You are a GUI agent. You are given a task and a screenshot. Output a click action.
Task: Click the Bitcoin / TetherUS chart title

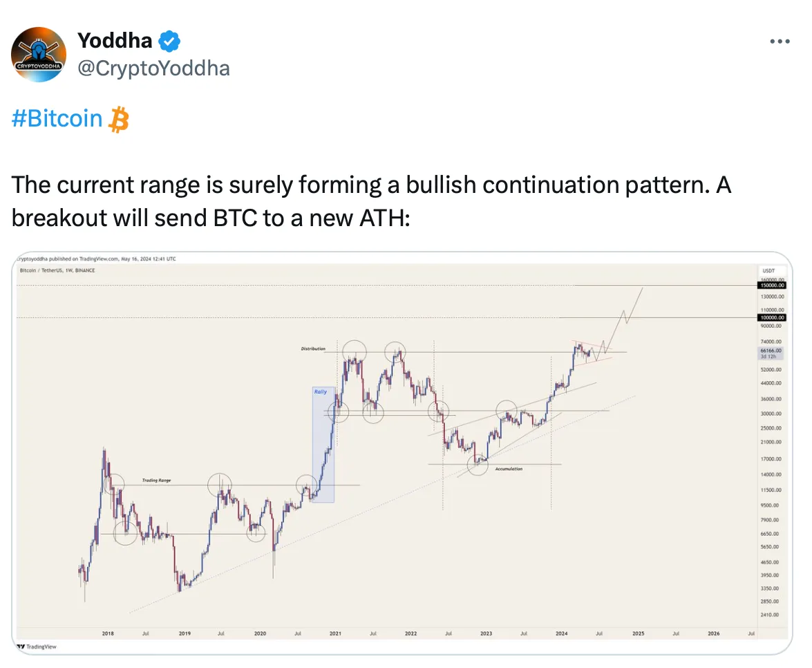(x=57, y=270)
